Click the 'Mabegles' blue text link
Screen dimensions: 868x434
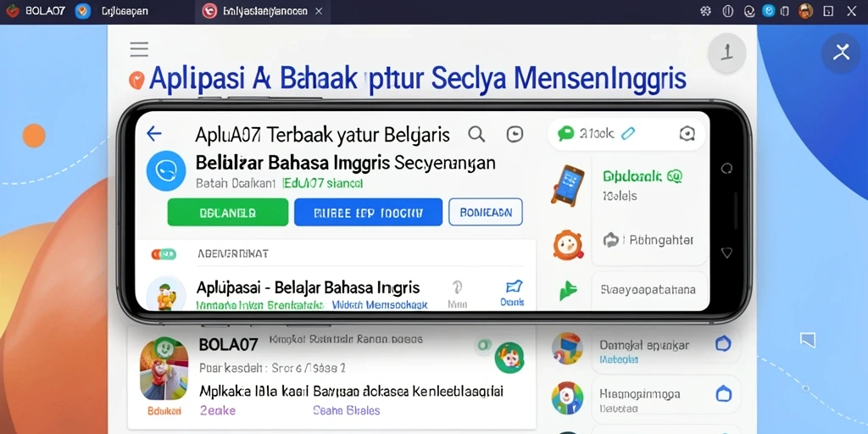[x=619, y=359]
